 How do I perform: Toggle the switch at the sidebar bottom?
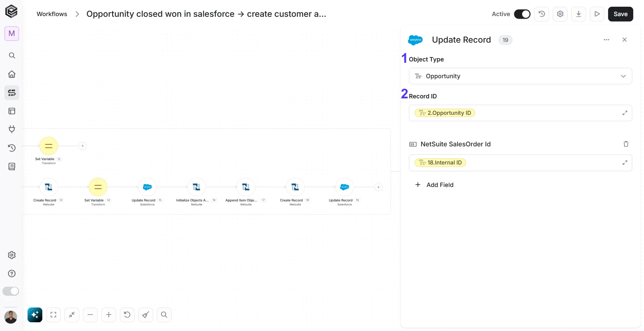pos(11,291)
